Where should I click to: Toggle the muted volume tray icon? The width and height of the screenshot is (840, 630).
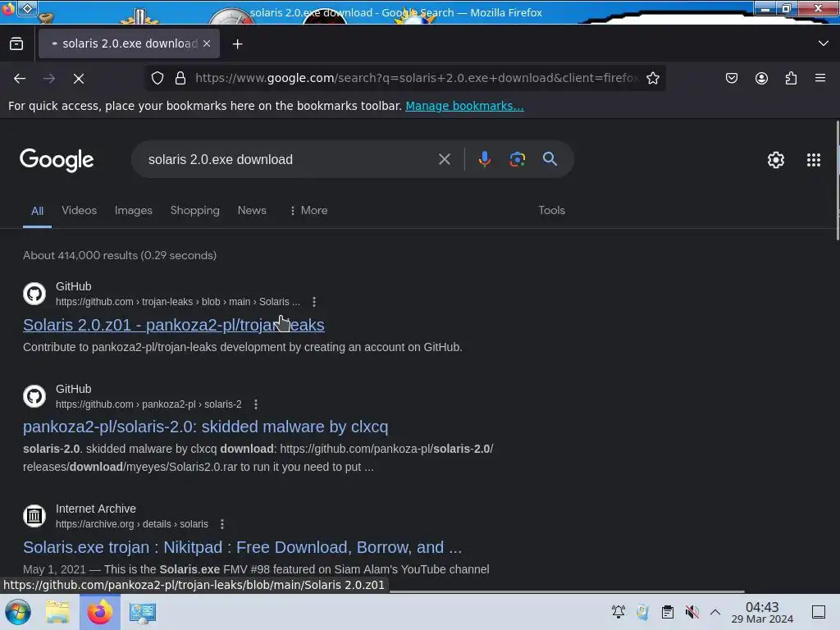tap(692, 612)
